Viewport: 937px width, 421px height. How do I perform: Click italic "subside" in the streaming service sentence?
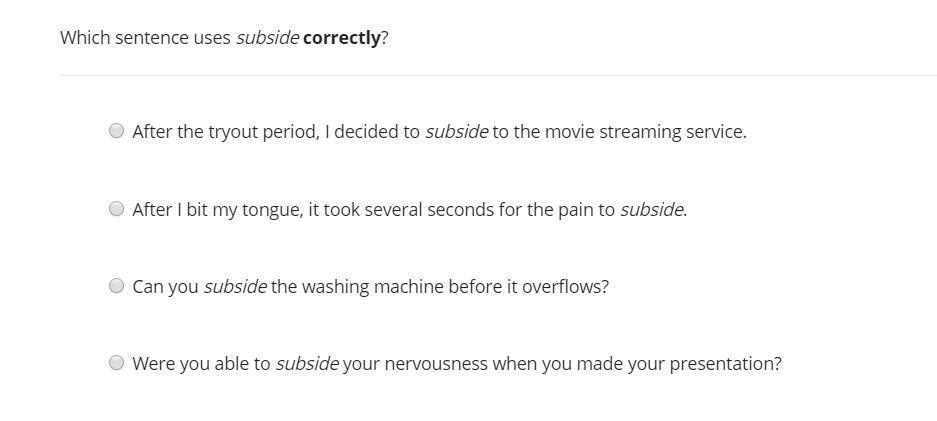coord(456,132)
